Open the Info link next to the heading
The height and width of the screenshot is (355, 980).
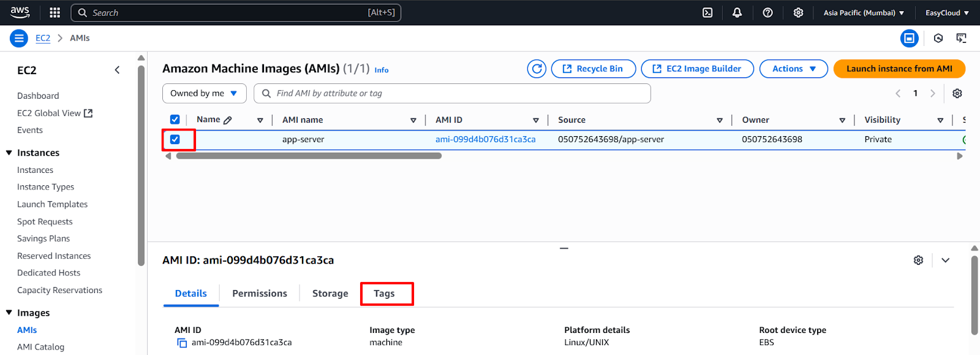pos(382,70)
